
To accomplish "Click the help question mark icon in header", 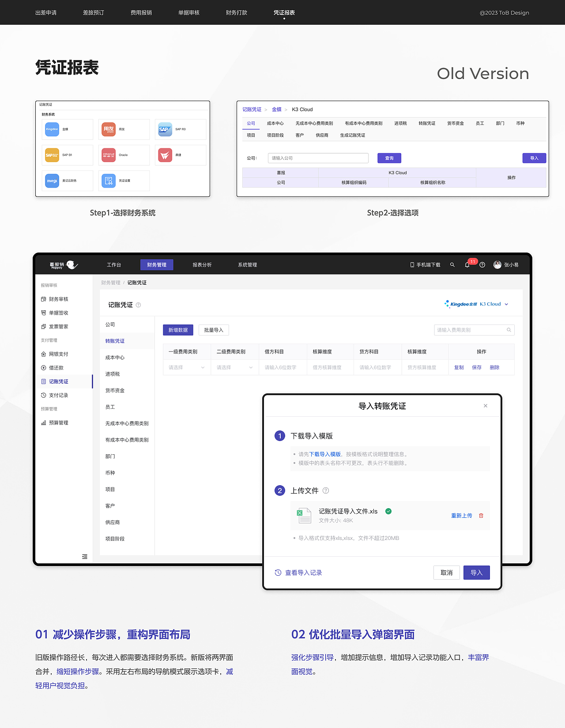I will click(x=482, y=265).
